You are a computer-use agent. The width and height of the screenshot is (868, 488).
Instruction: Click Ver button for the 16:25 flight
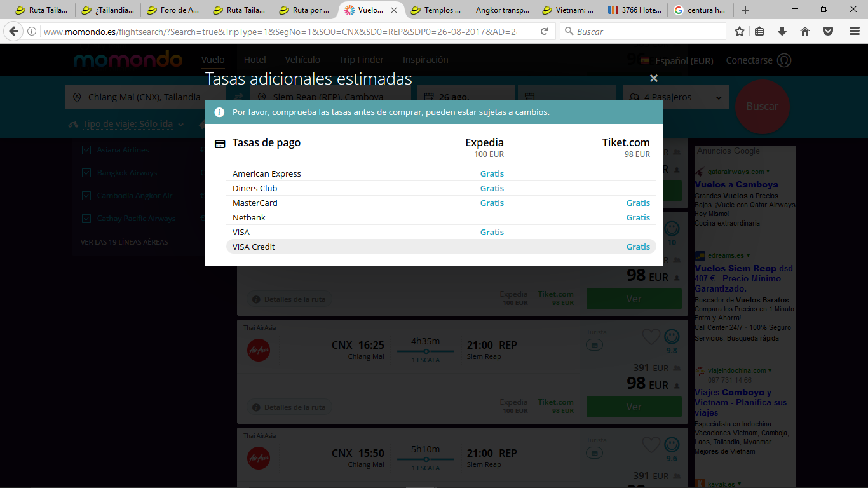pos(634,407)
